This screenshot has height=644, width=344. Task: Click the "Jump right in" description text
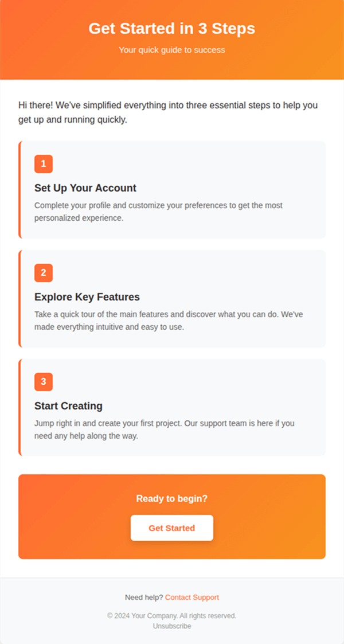(x=164, y=430)
